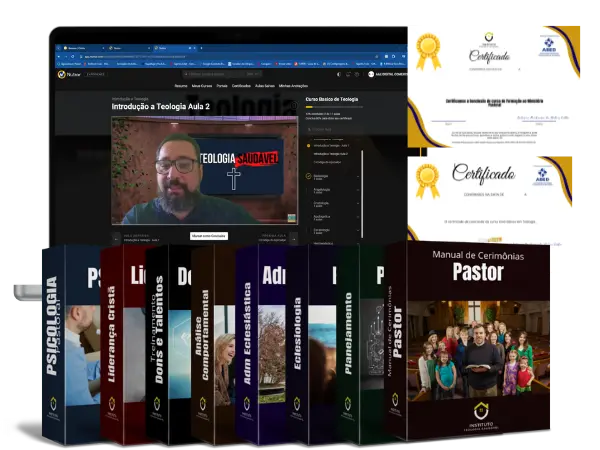This screenshot has width=600, height=450.
Task: Click the top Certificado thumbnail image
Action: (494, 87)
